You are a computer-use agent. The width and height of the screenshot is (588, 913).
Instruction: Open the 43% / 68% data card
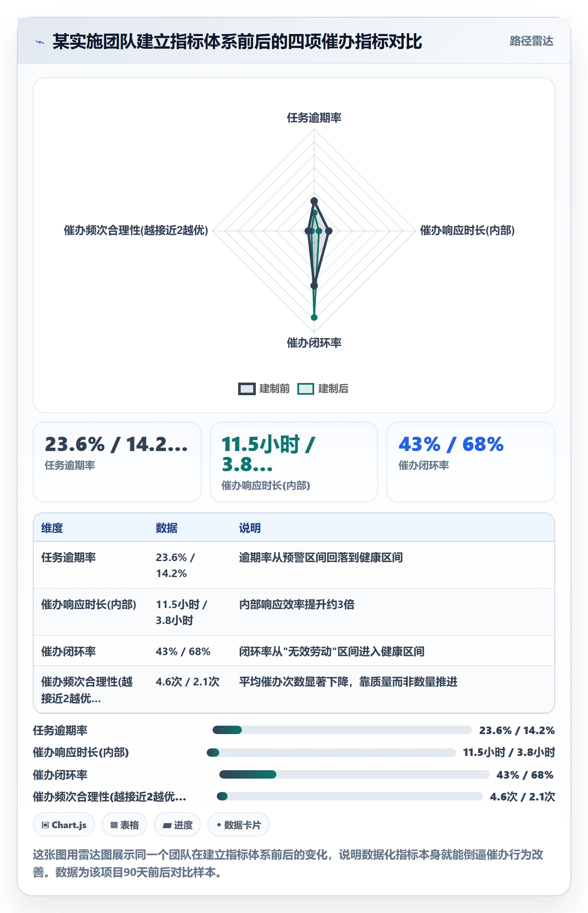pos(471,462)
